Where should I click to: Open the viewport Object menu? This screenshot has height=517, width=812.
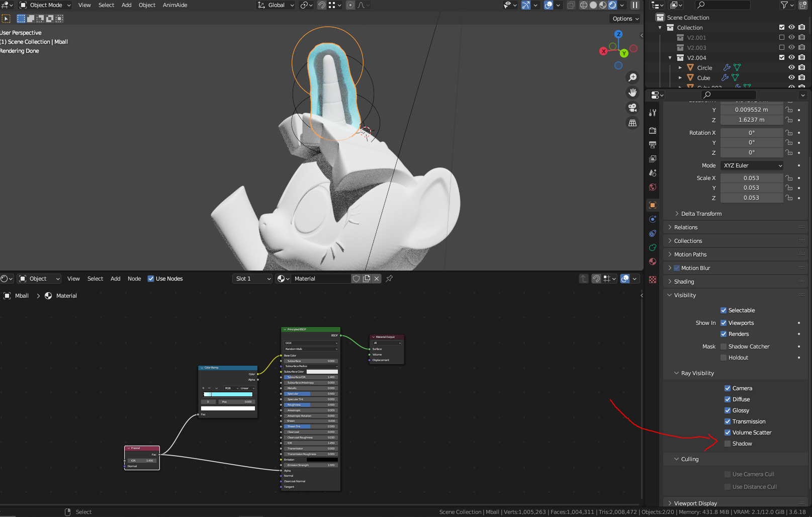tap(147, 5)
